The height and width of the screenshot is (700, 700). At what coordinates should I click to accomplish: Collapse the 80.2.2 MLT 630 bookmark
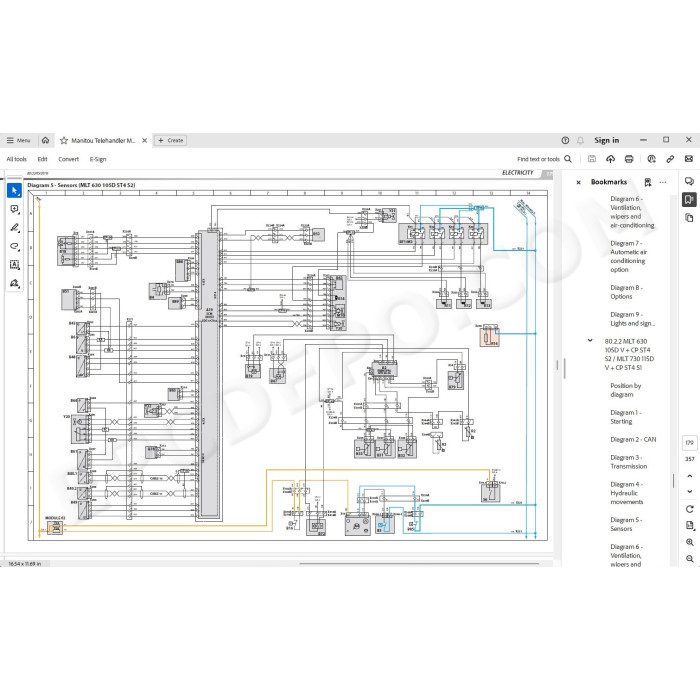[590, 341]
